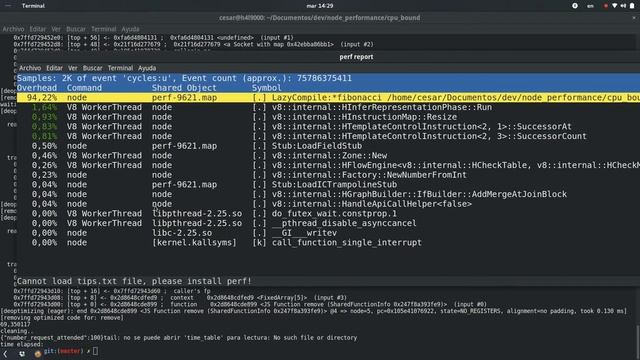Open Archivo menu in background terminal window
640x360 pixels.
coord(13,29)
